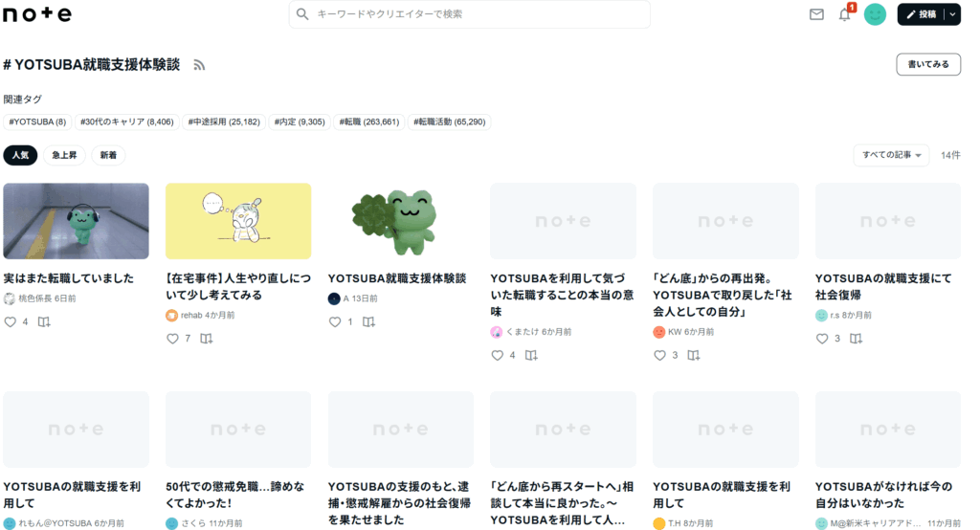Open 桃色係長 author avatar
Screen dimensions: 980x530
click(x=10, y=298)
